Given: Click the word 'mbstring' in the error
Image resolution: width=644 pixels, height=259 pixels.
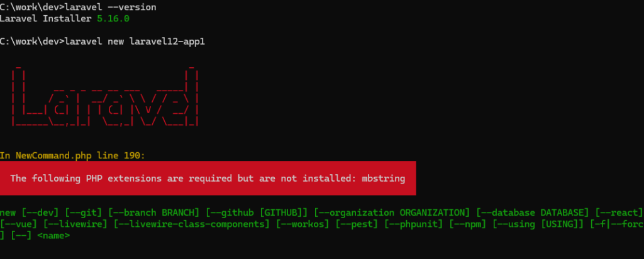Looking at the screenshot, I should [383, 179].
